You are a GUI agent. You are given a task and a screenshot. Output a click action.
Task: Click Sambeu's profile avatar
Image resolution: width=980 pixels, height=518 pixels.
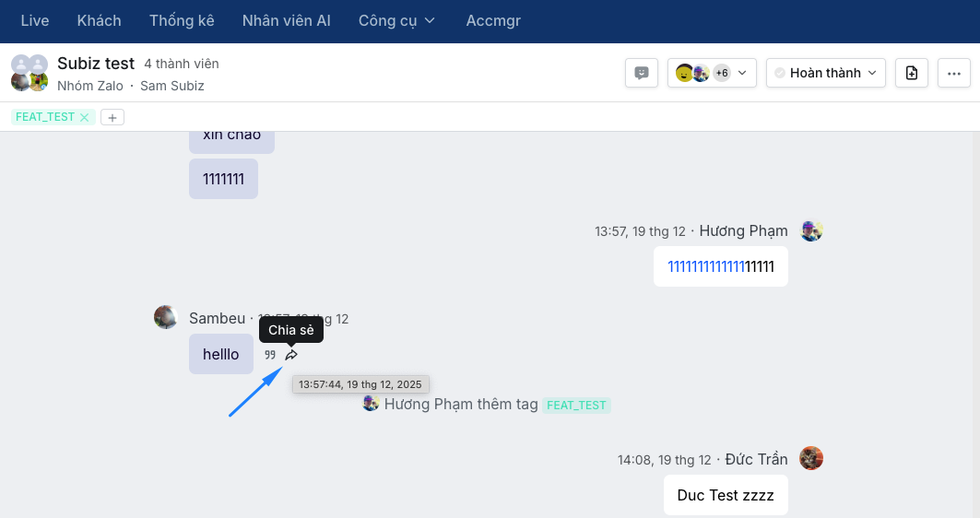[166, 318]
